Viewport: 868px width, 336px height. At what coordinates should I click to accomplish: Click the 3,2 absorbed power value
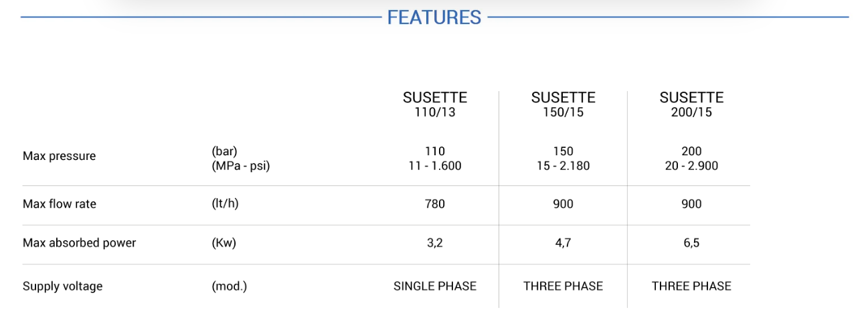tap(434, 243)
